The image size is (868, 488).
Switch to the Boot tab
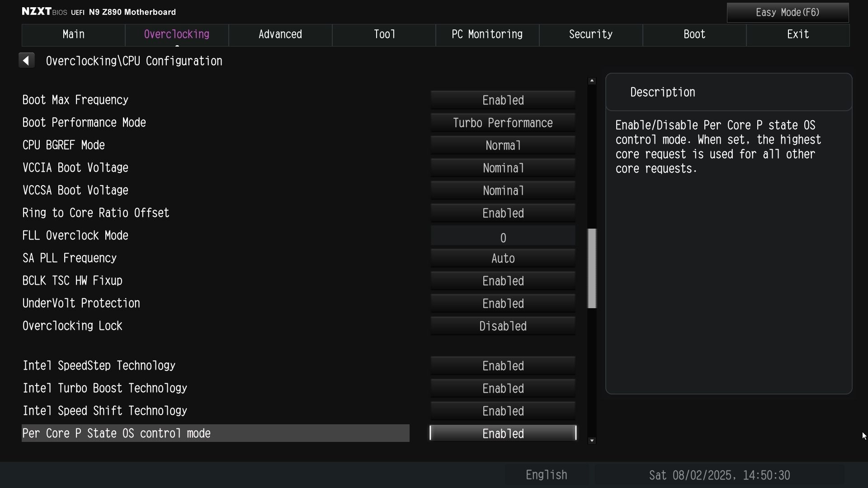tap(694, 35)
